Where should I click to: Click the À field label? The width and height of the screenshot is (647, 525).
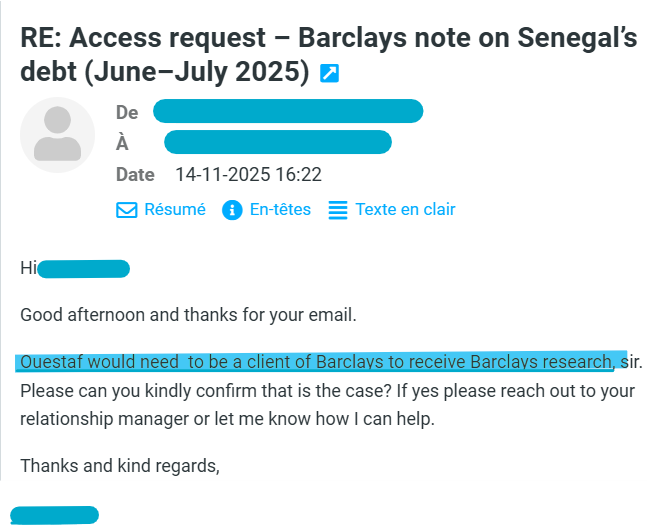coord(122,144)
